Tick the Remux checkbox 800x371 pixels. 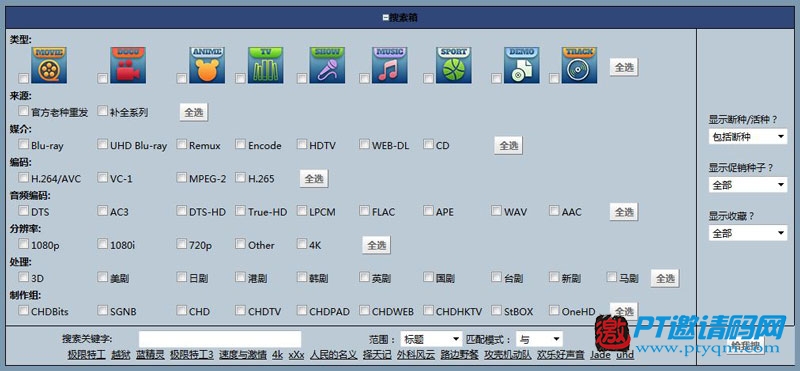click(x=182, y=144)
